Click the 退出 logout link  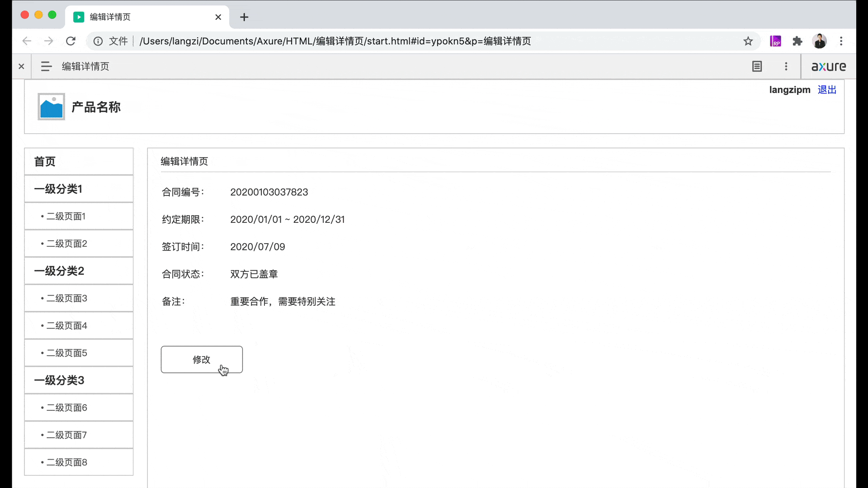[827, 90]
